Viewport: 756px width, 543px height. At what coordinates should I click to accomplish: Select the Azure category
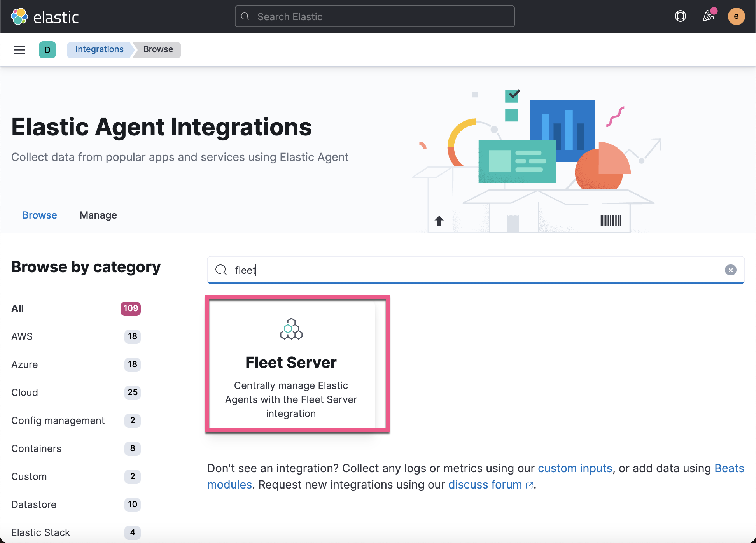(76, 364)
